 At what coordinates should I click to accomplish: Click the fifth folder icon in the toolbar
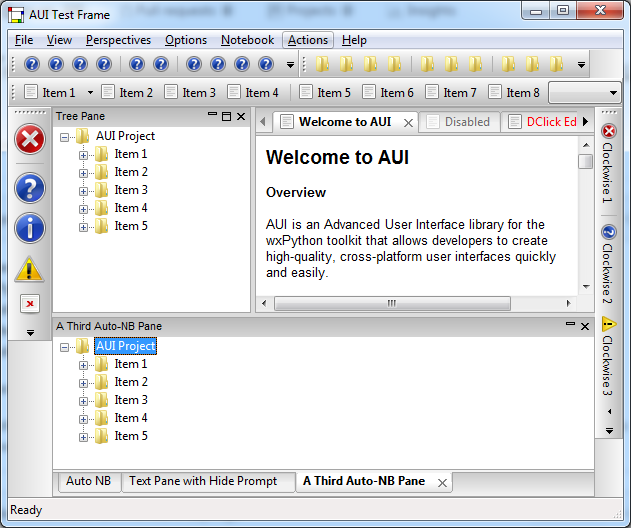pyautogui.click(x=427, y=64)
